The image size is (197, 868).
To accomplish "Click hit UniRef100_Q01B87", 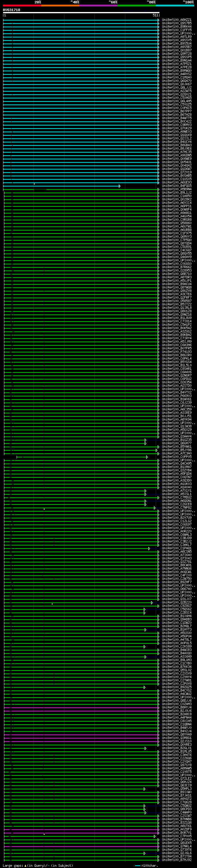I will [176, 50].
